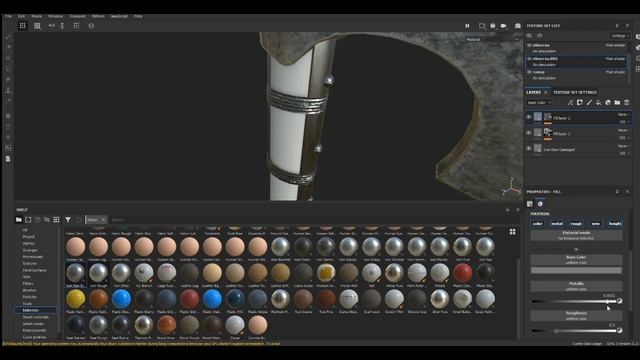Add a smart material layer
640x360 pixels.
[x=608, y=102]
